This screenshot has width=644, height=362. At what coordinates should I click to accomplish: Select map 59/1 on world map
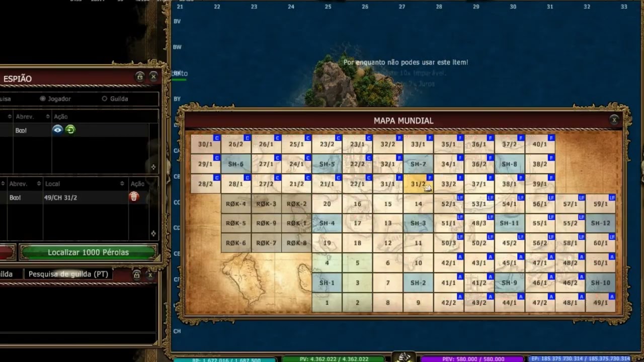click(x=601, y=204)
